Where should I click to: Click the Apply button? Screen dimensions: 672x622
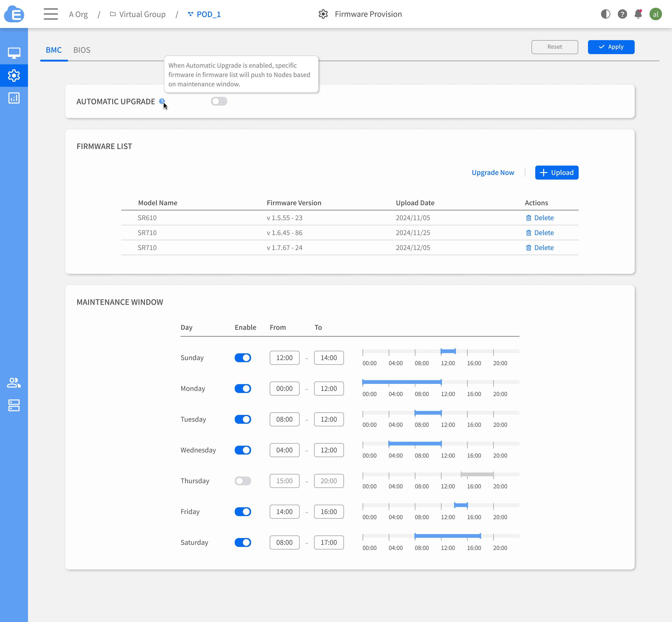[611, 47]
